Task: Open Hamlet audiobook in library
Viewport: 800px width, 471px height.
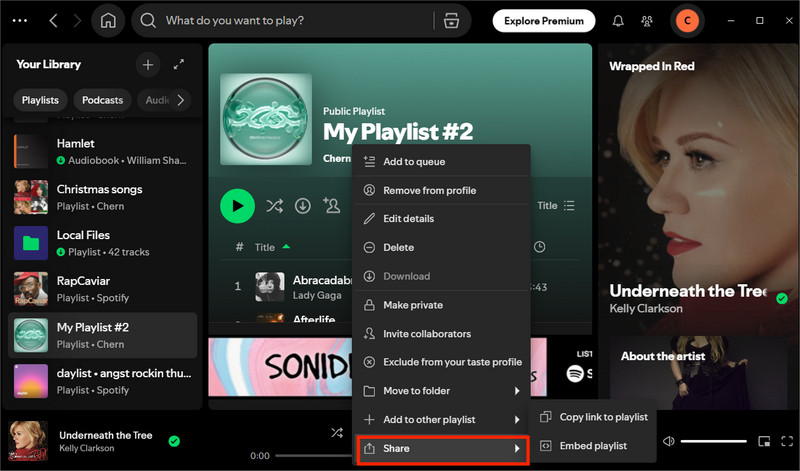Action: (x=103, y=152)
